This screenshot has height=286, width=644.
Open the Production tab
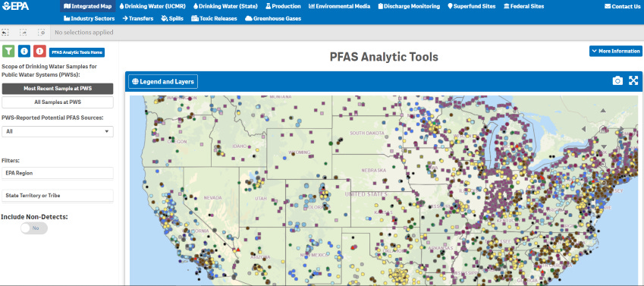pyautogui.click(x=284, y=6)
